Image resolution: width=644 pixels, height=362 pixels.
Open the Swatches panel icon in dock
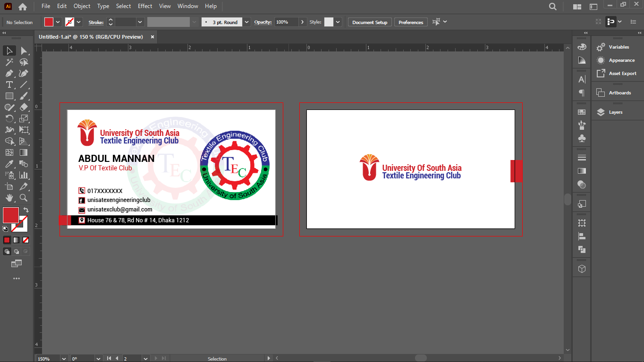click(x=582, y=112)
